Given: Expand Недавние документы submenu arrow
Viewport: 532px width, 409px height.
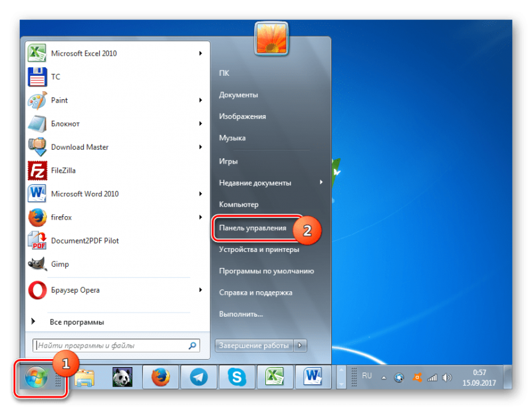Looking at the screenshot, I should point(321,182).
